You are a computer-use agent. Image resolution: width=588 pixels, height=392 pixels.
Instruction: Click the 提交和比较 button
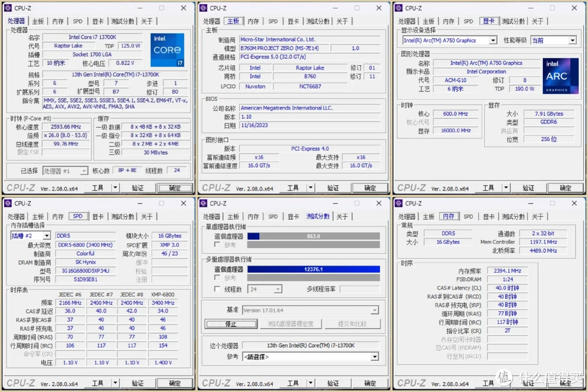pyautogui.click(x=352, y=324)
